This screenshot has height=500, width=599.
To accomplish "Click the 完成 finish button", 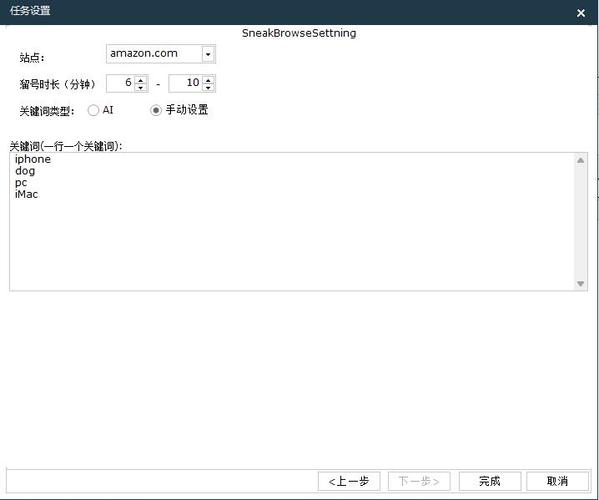I will tap(490, 481).
